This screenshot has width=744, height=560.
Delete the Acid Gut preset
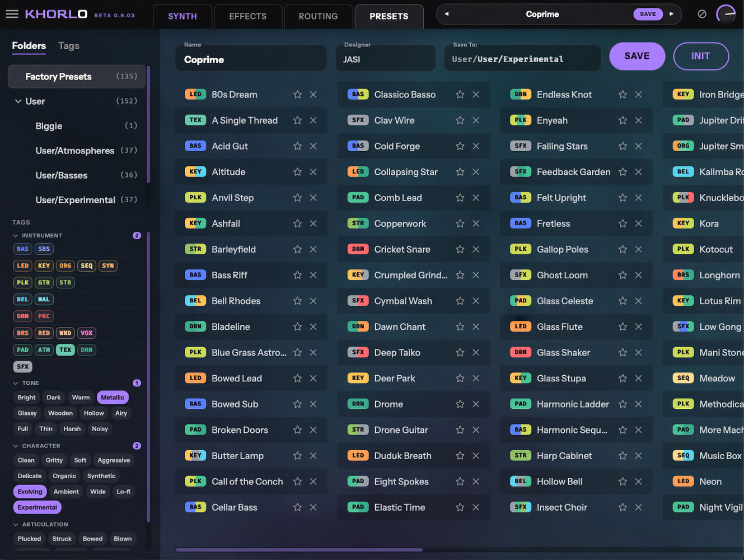(x=313, y=146)
